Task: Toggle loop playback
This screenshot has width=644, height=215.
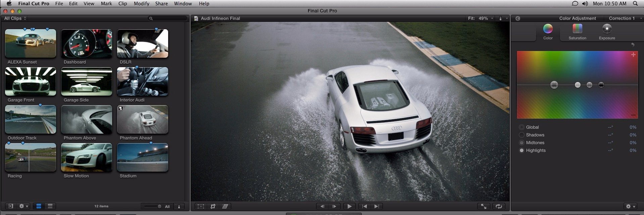Action: tap(498, 206)
